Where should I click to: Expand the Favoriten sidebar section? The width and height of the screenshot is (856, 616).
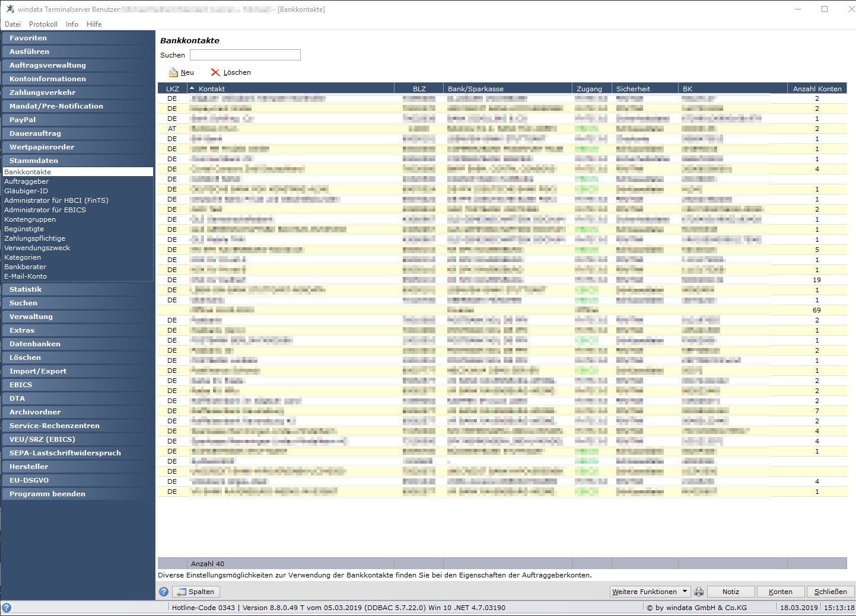click(x=78, y=38)
